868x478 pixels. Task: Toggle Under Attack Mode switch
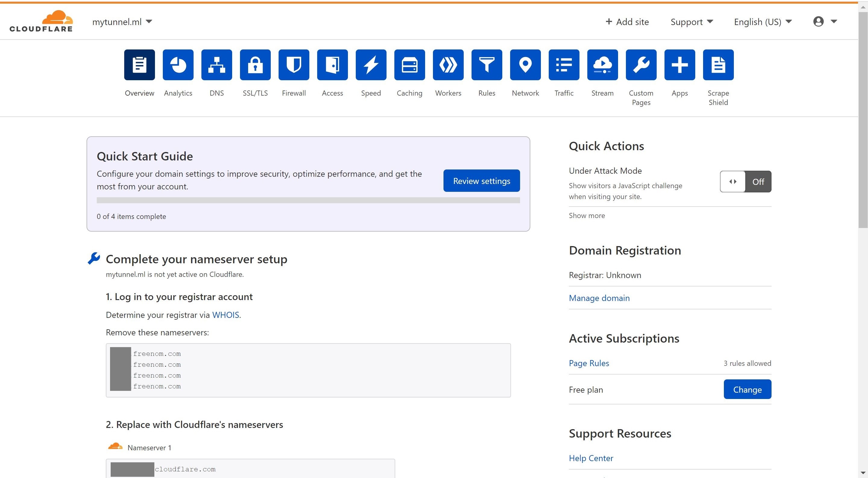745,181
